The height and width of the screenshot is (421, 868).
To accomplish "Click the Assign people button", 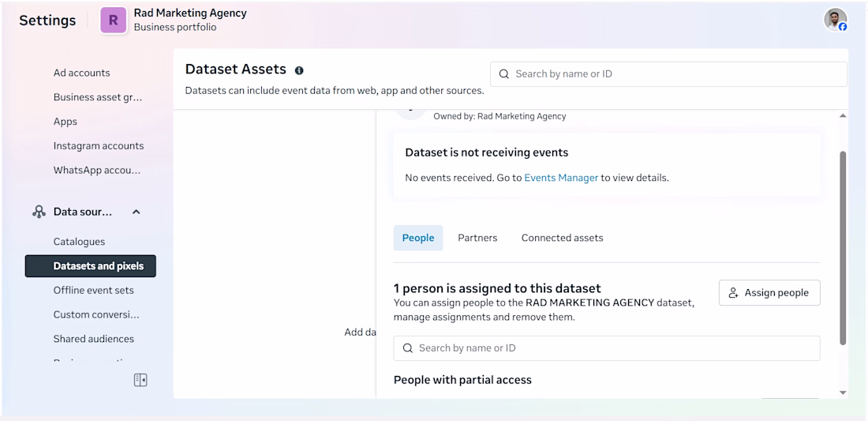I will click(x=769, y=292).
